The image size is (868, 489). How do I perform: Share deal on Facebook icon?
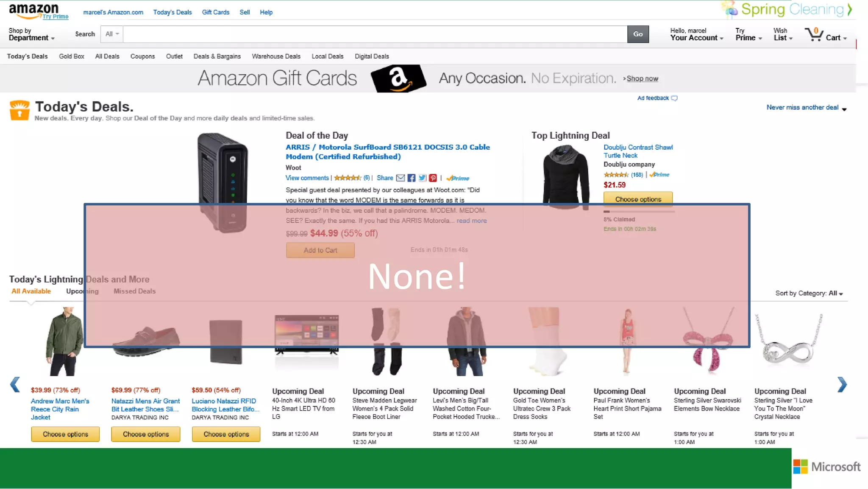[x=412, y=178]
